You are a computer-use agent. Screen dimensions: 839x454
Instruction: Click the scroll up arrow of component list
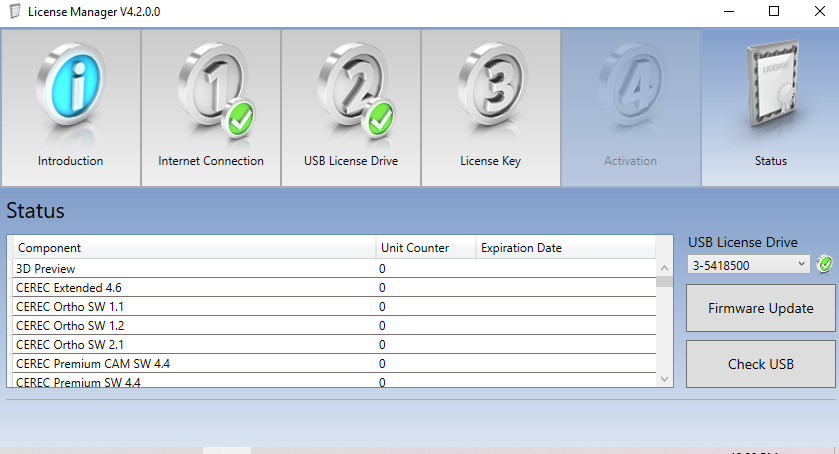click(x=664, y=268)
